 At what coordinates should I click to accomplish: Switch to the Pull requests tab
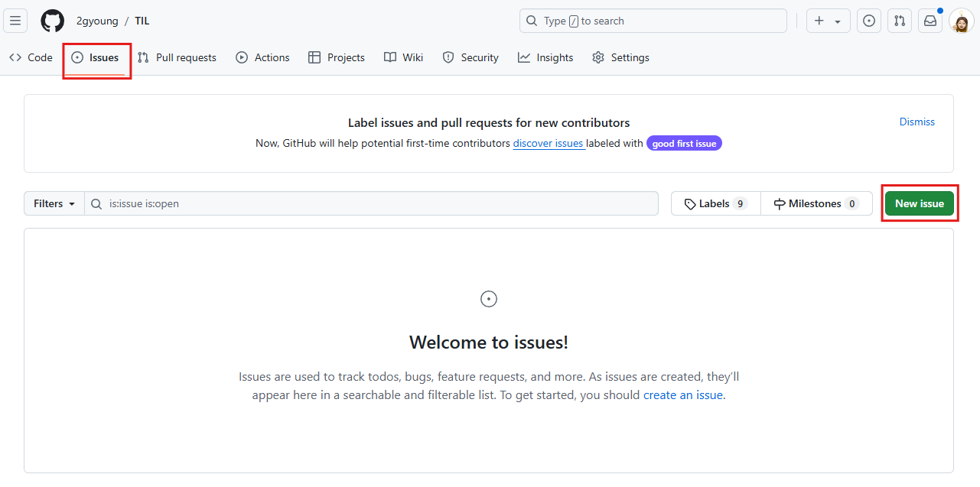click(x=177, y=57)
